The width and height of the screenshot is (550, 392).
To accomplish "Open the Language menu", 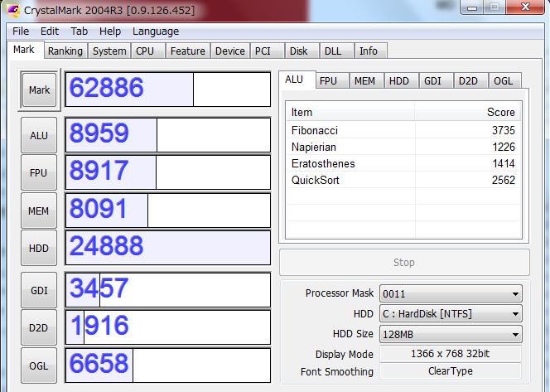I will pos(156,31).
